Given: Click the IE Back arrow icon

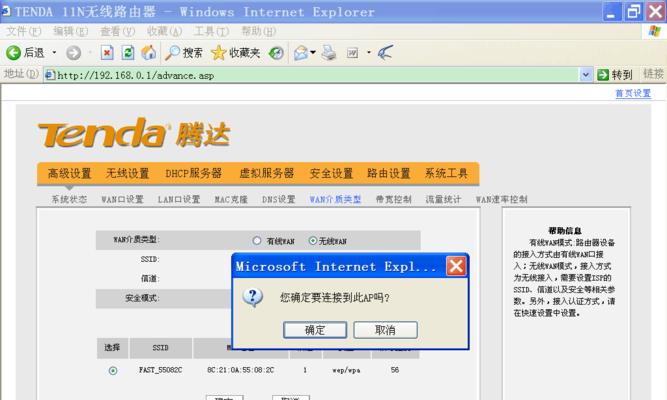Looking at the screenshot, I should pyautogui.click(x=13, y=53).
